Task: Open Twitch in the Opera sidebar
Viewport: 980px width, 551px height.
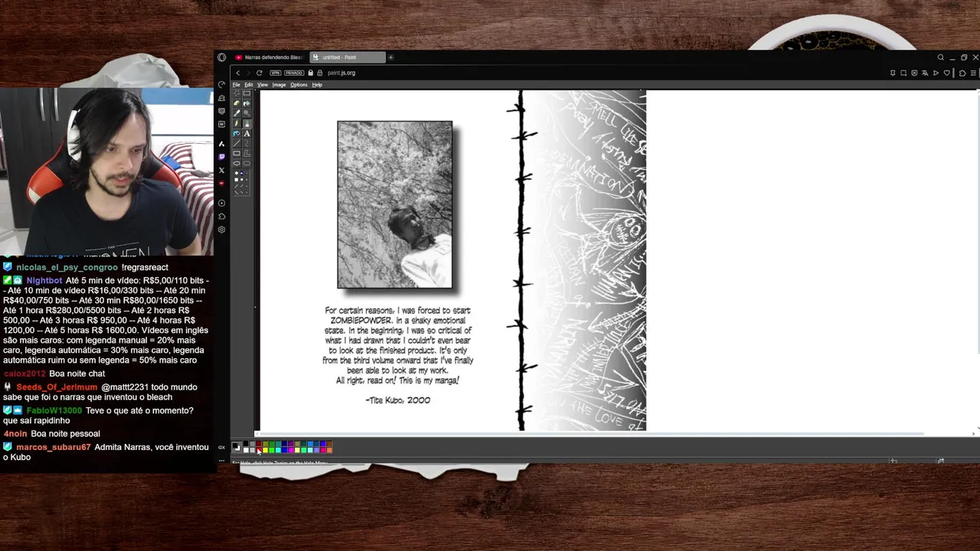Action: (x=222, y=157)
